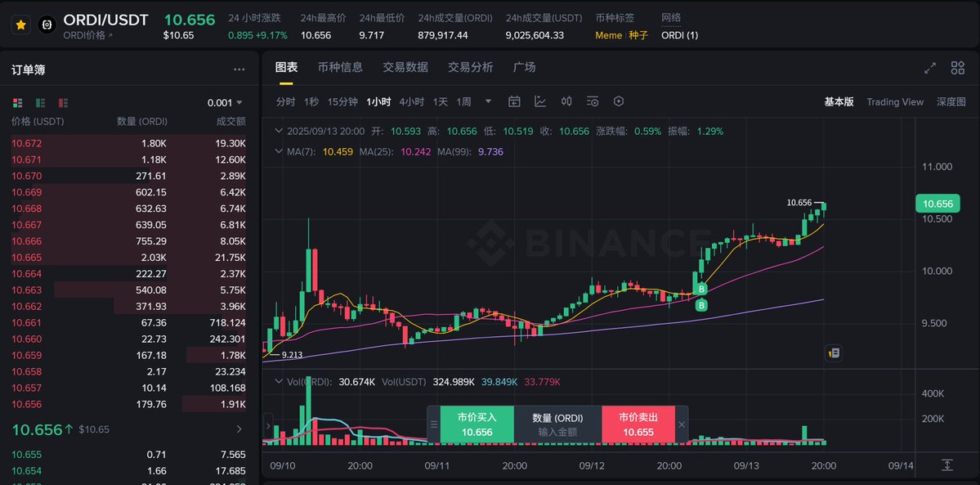This screenshot has height=485, width=980.
Task: Click the go-to-date calendar icon
Action: point(514,101)
